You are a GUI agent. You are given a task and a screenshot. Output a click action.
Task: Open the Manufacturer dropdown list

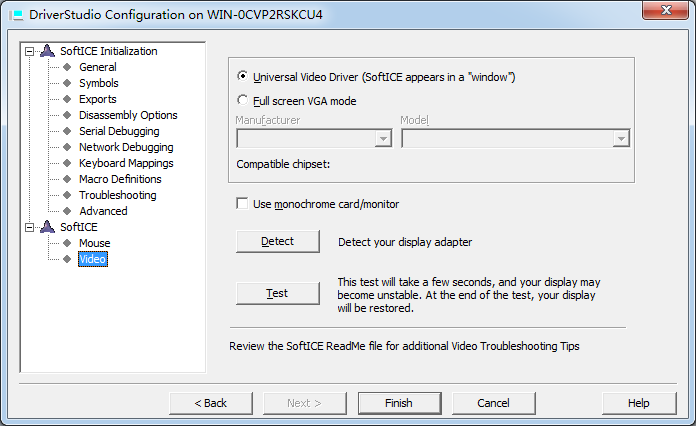382,139
